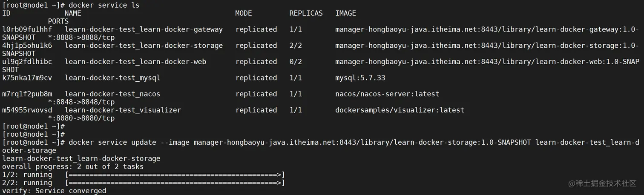Click the *:8080->8080/tcp port mapping
Screen dimensions: 644x195
81,118
